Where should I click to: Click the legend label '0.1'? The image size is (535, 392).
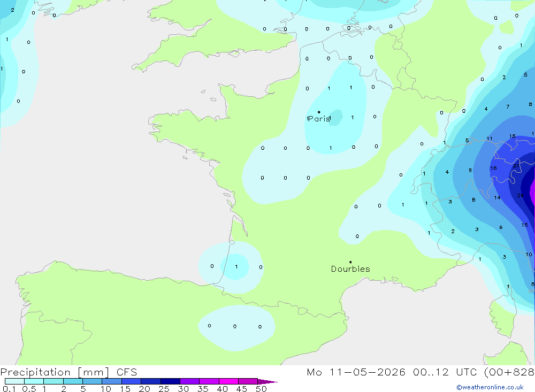coord(9,389)
